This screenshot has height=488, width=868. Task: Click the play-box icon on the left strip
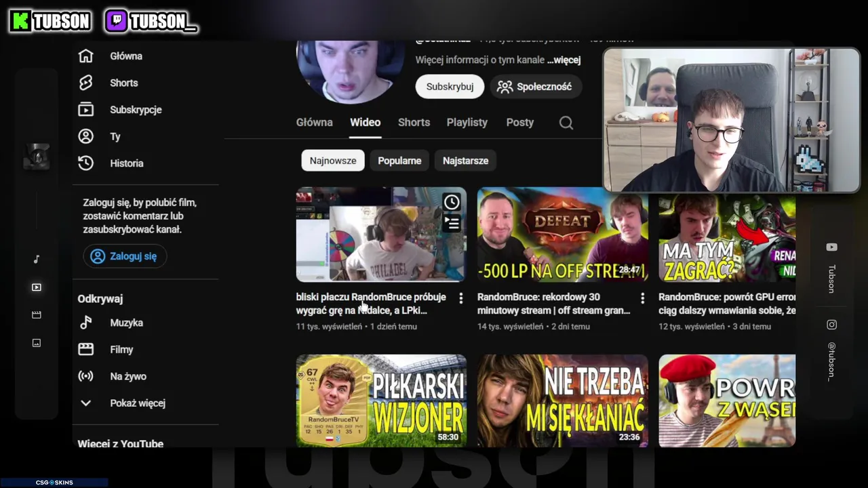(37, 287)
